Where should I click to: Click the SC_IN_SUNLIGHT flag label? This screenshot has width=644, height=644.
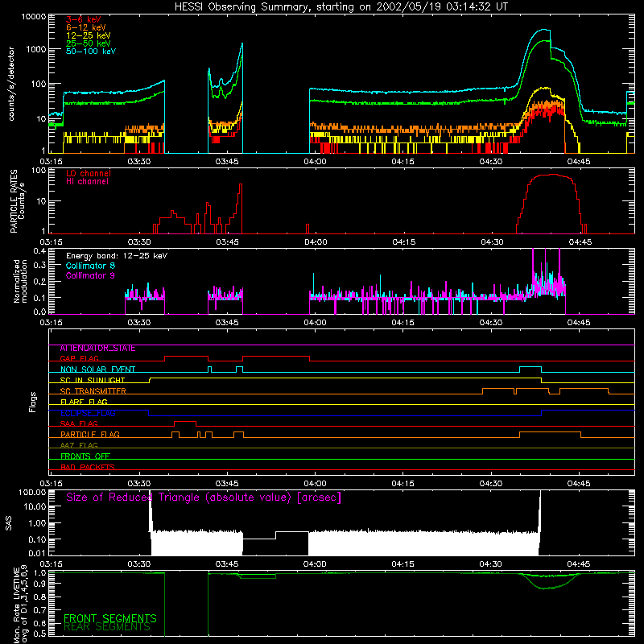tap(93, 381)
